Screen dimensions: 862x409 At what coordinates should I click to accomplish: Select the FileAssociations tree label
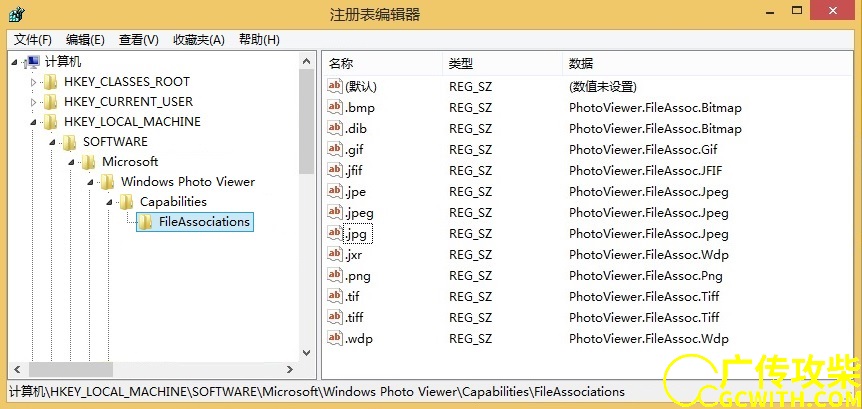click(205, 222)
